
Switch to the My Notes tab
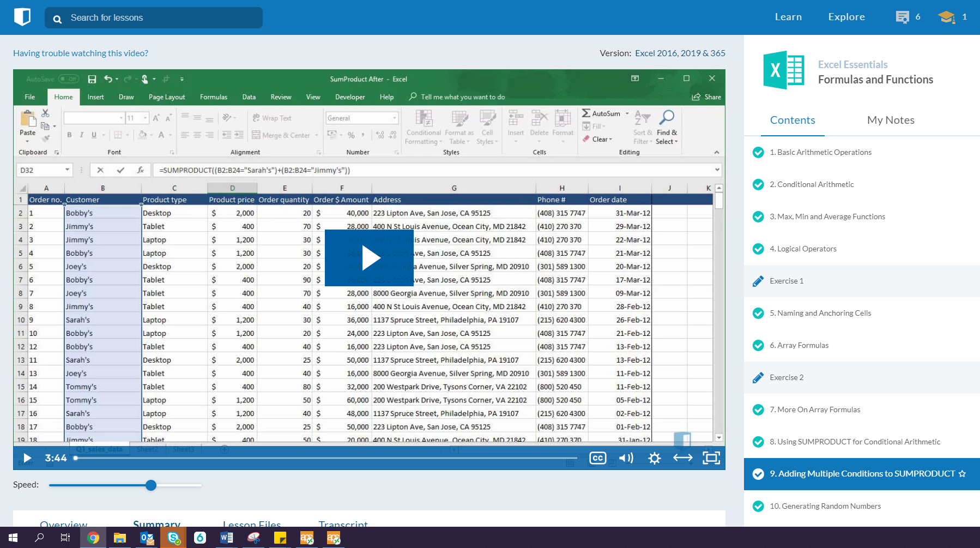coord(891,121)
